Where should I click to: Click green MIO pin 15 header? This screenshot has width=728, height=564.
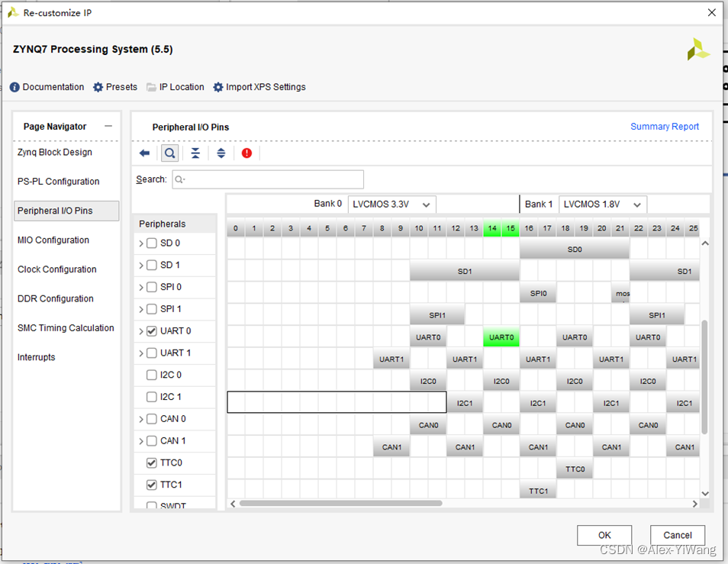point(511,228)
